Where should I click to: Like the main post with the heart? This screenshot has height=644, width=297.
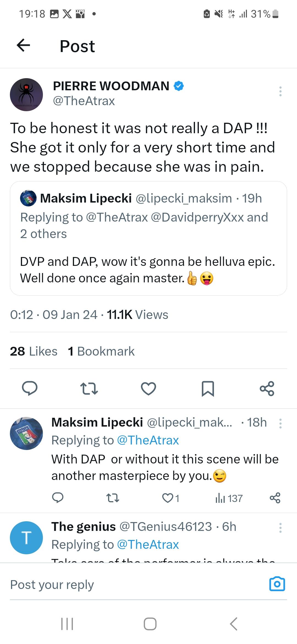coord(148,388)
